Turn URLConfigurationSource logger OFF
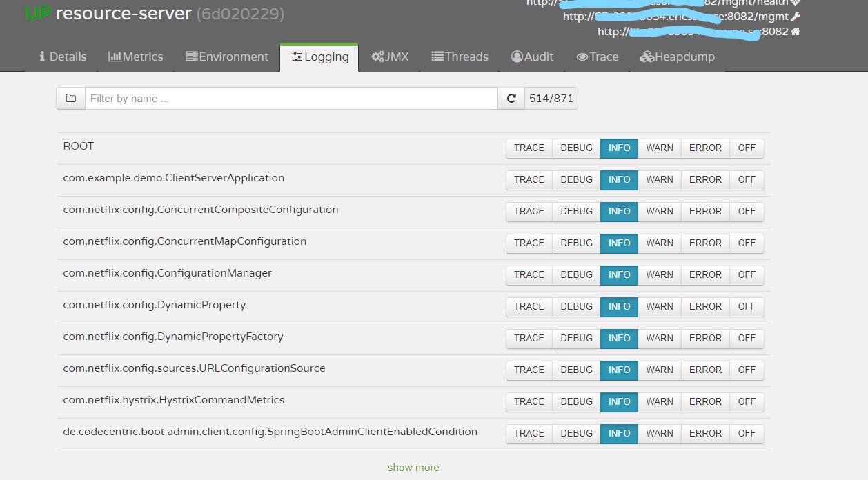The width and height of the screenshot is (868, 480). [x=747, y=370]
